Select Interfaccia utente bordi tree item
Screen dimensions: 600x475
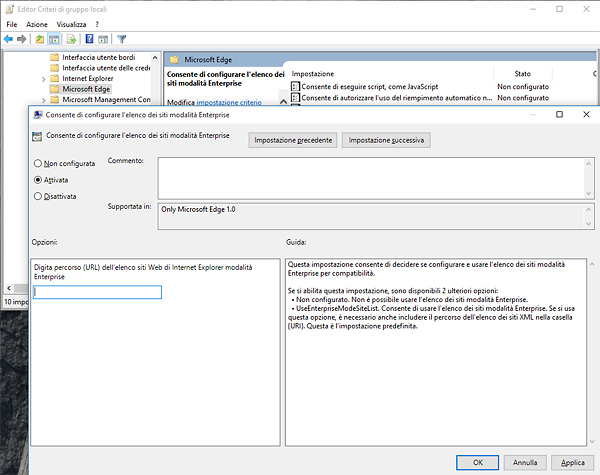tap(99, 57)
